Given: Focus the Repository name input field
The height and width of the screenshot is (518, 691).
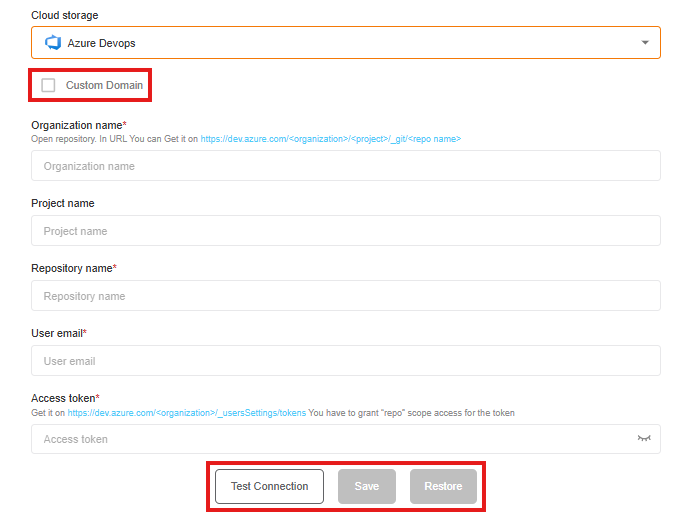Looking at the screenshot, I should (x=346, y=296).
